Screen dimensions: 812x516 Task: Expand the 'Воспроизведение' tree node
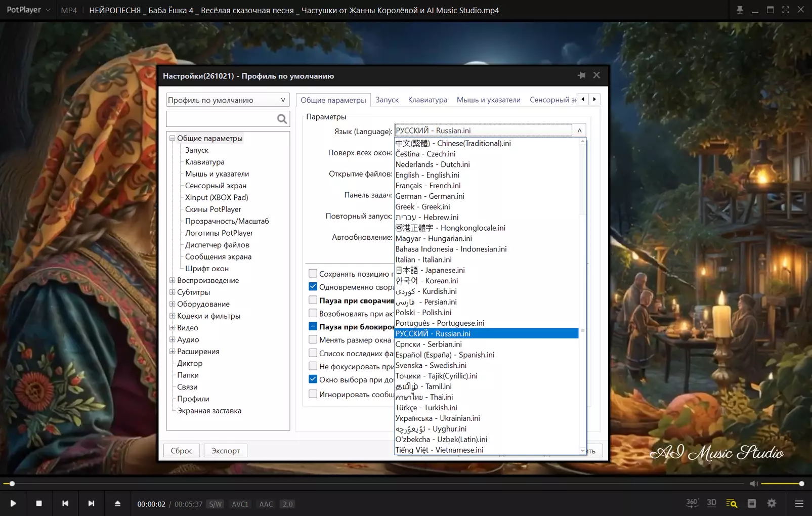[x=172, y=280]
